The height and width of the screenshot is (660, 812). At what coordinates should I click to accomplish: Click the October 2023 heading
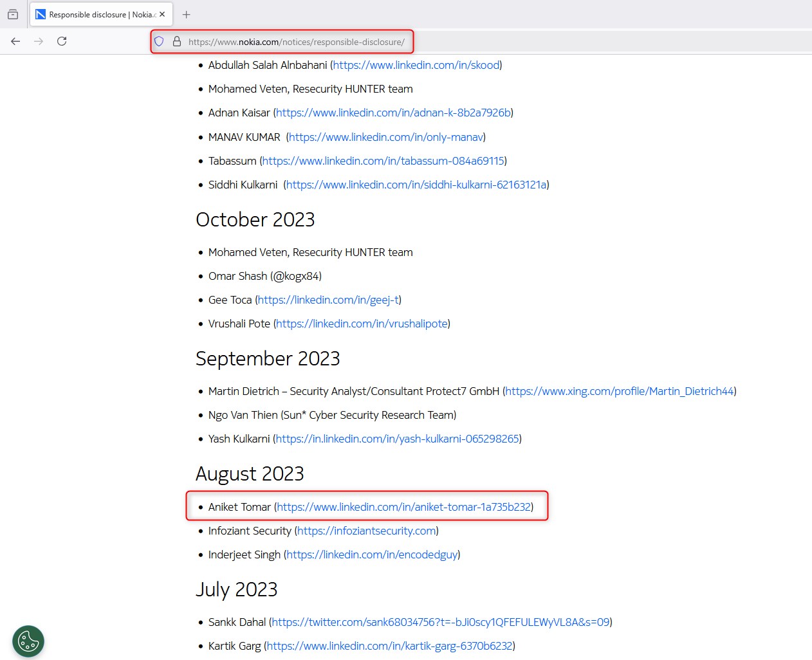(x=255, y=220)
